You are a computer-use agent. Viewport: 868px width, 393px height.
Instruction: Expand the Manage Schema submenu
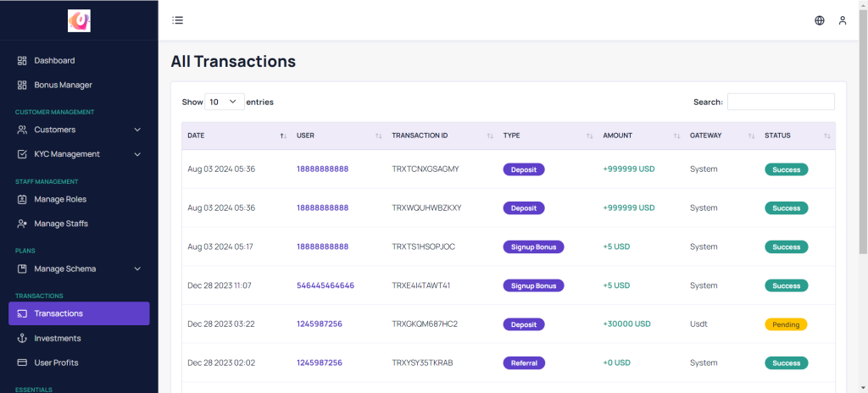coord(137,268)
